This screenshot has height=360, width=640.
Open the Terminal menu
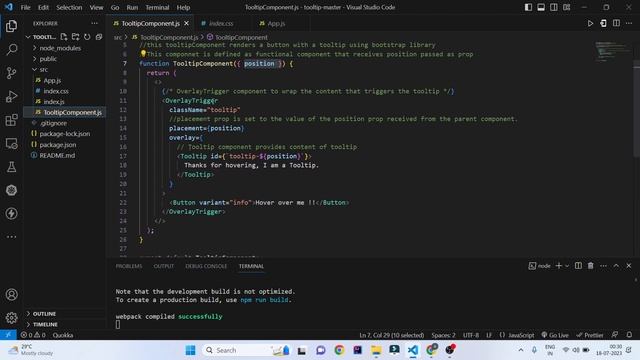coord(157,7)
